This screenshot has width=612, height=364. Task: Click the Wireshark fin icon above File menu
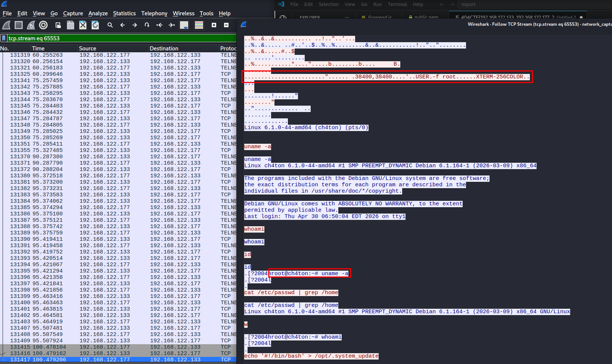tap(4, 4)
